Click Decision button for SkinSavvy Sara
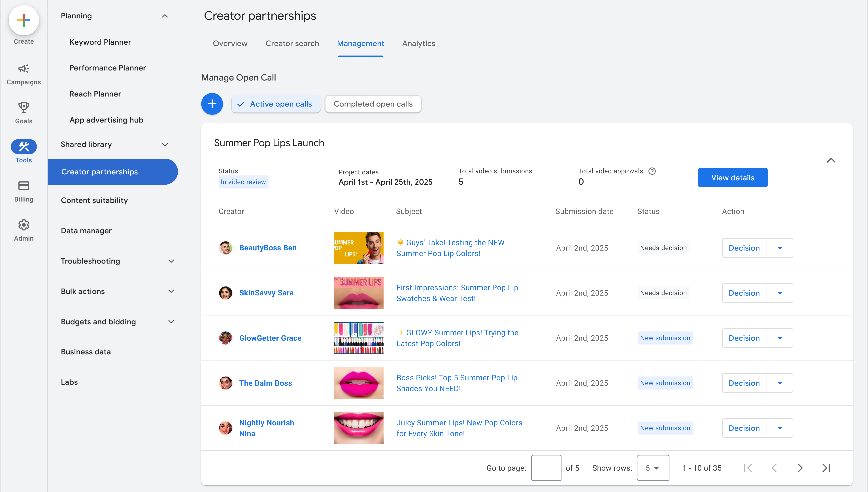Viewport: 868px width, 492px height. 744,293
